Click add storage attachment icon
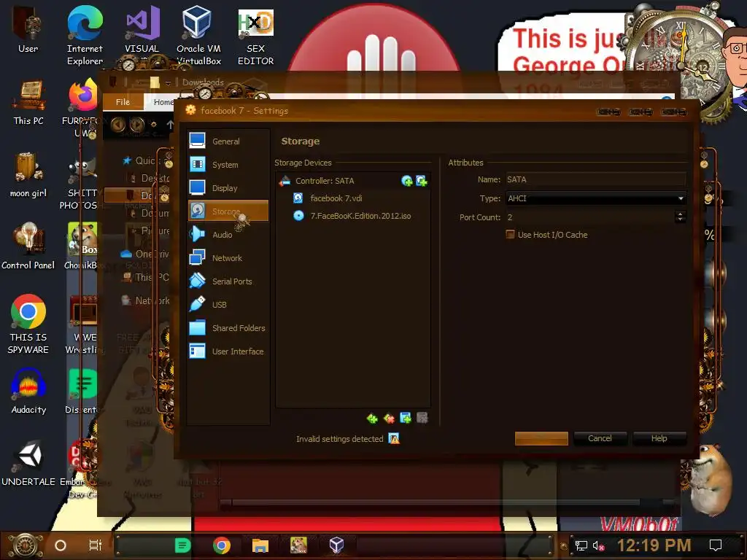The height and width of the screenshot is (560, 747). click(406, 418)
